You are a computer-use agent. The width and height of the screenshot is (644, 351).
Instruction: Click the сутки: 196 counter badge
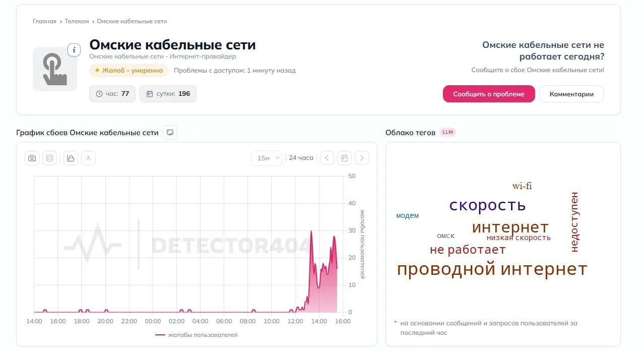168,94
